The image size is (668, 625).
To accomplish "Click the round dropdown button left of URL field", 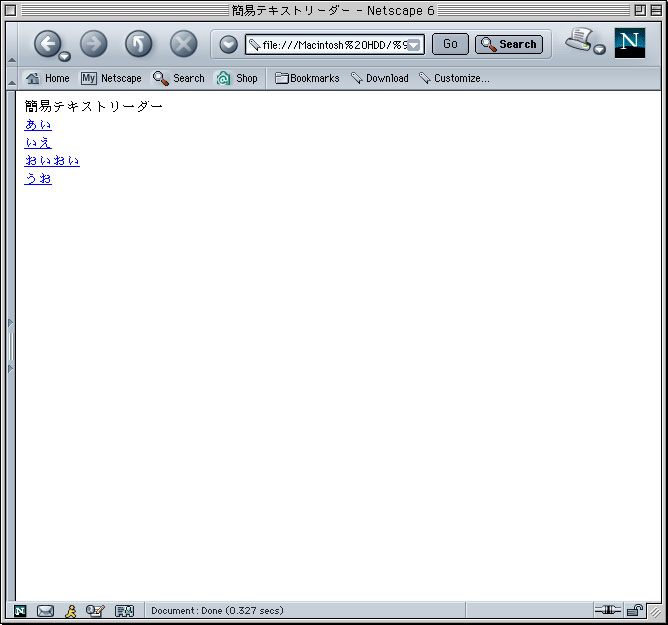I will (228, 44).
